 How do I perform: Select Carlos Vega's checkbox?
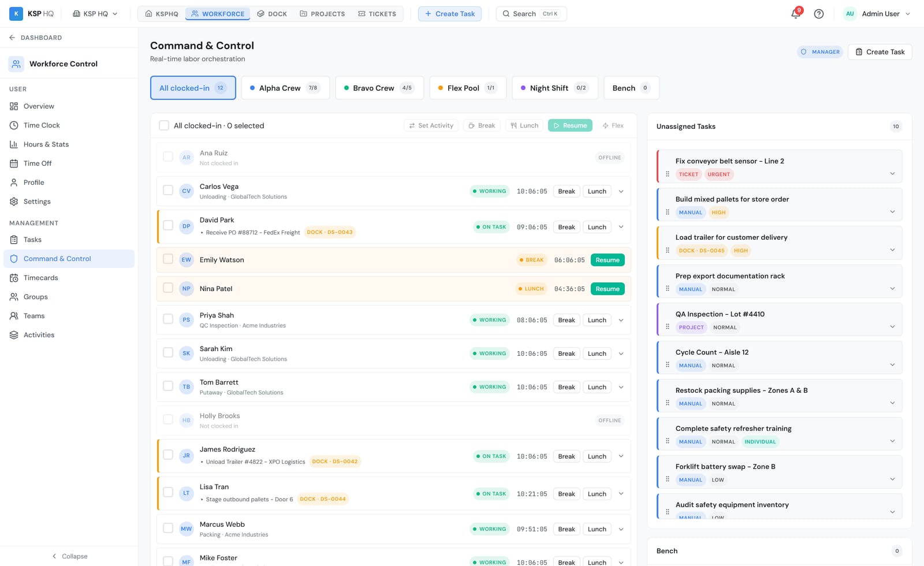[168, 190]
